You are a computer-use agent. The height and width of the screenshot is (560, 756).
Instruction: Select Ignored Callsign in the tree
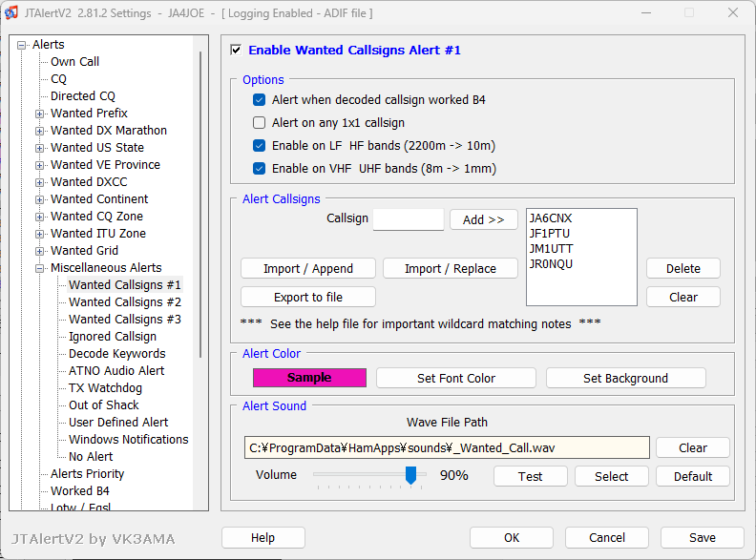coord(113,337)
